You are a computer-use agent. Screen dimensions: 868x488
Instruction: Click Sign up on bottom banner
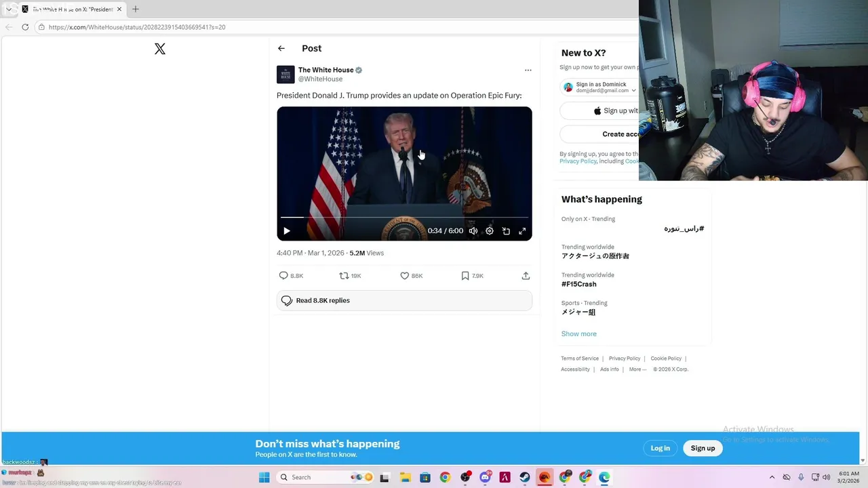[703, 448]
